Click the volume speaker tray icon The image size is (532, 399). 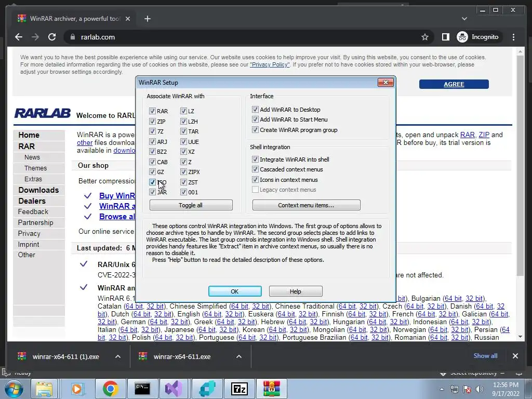pos(479,389)
